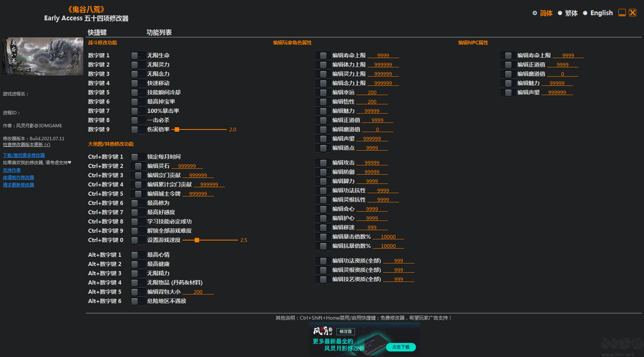Turn on 快速移动 toggle

(137, 83)
